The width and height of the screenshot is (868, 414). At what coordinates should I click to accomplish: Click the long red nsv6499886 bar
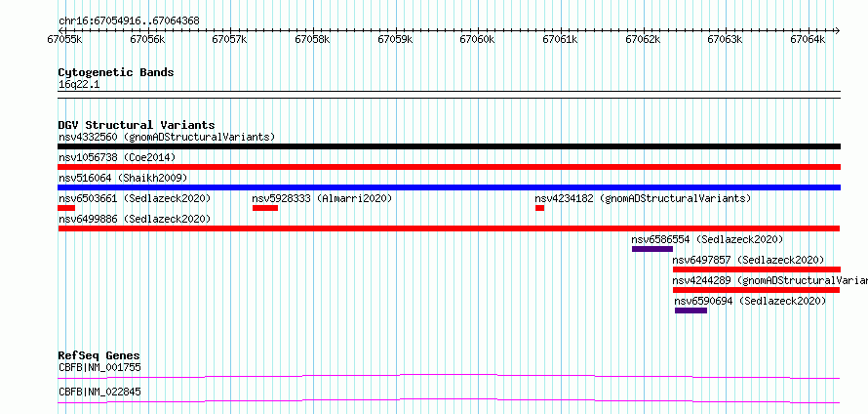pos(449,228)
